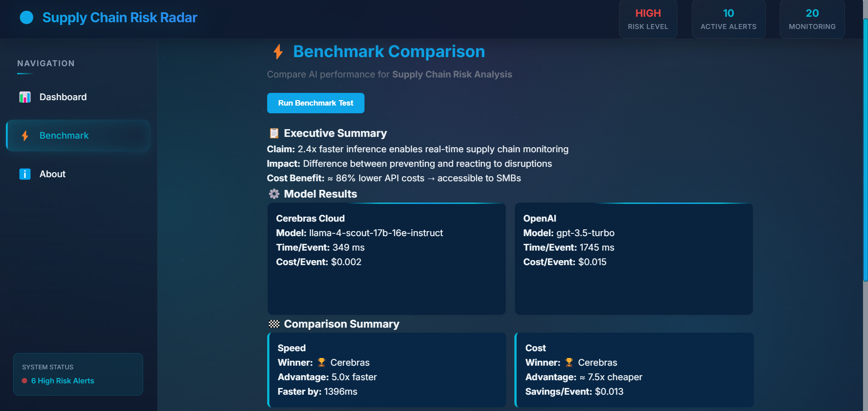Image resolution: width=868 pixels, height=411 pixels.
Task: Click the 6 High Risk Alerts link
Action: coord(62,381)
